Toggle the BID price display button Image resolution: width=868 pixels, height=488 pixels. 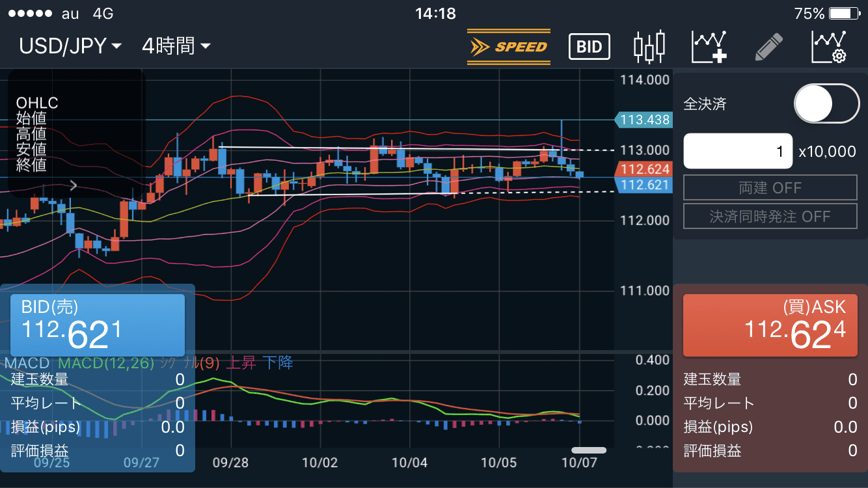tap(590, 47)
